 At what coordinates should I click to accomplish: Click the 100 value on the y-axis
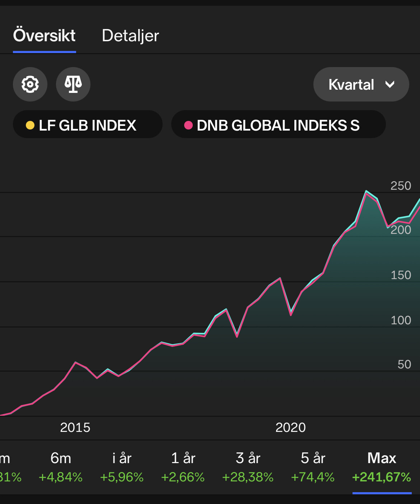click(401, 320)
